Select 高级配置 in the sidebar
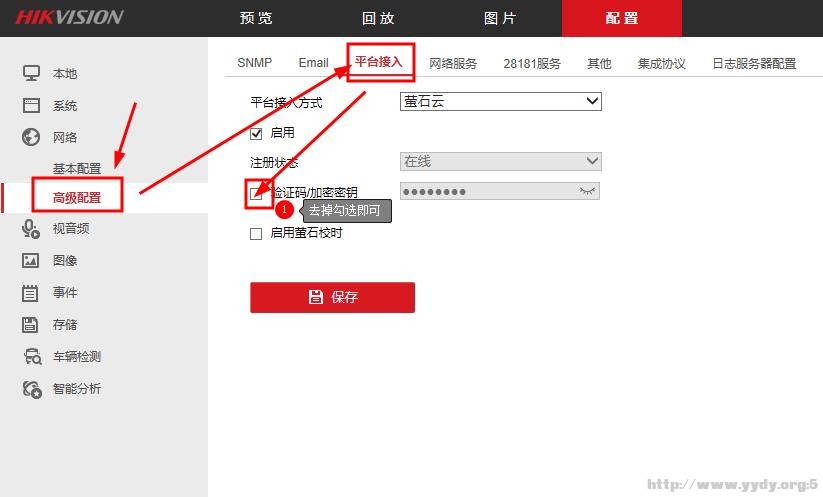823x497 pixels. click(x=77, y=198)
